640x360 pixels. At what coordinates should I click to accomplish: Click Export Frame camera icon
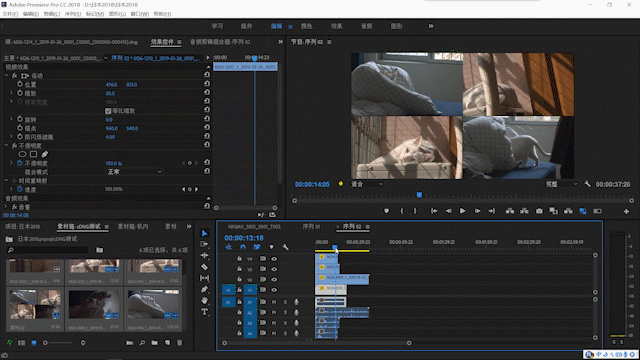coord(539,211)
